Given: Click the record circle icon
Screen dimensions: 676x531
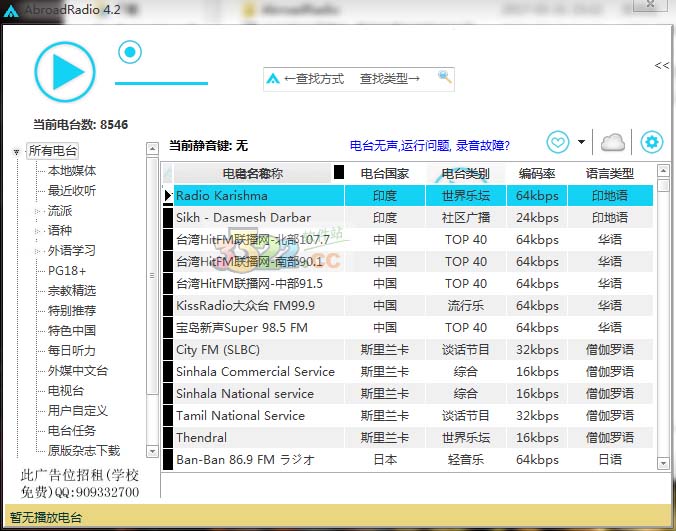Looking at the screenshot, I should [x=130, y=52].
